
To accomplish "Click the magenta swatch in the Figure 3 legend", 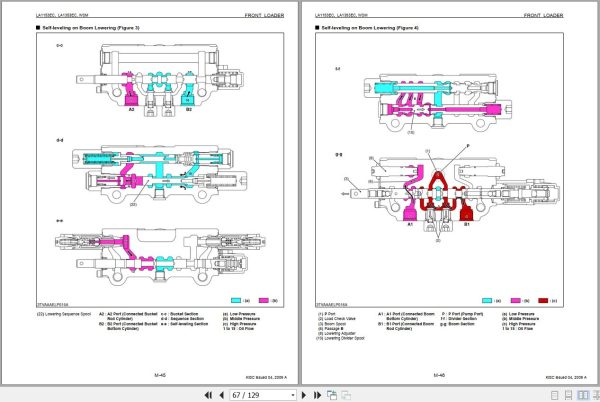I will pos(264,301).
